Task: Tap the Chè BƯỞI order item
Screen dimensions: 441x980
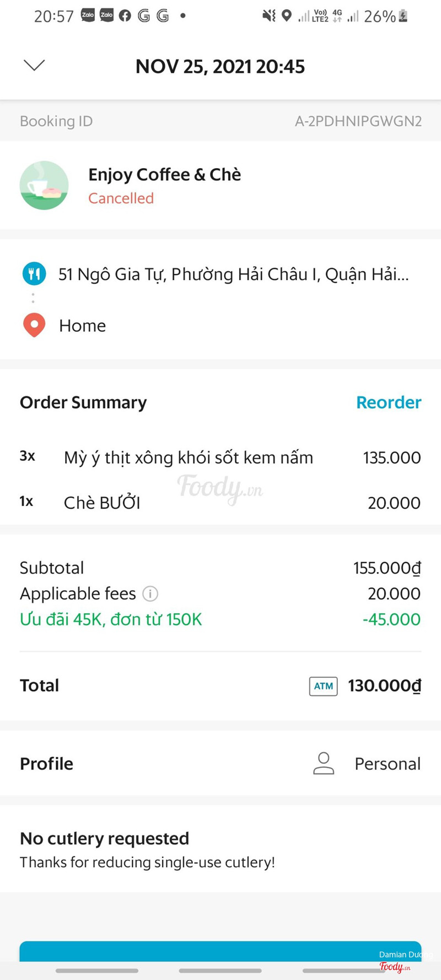Action: 102,503
